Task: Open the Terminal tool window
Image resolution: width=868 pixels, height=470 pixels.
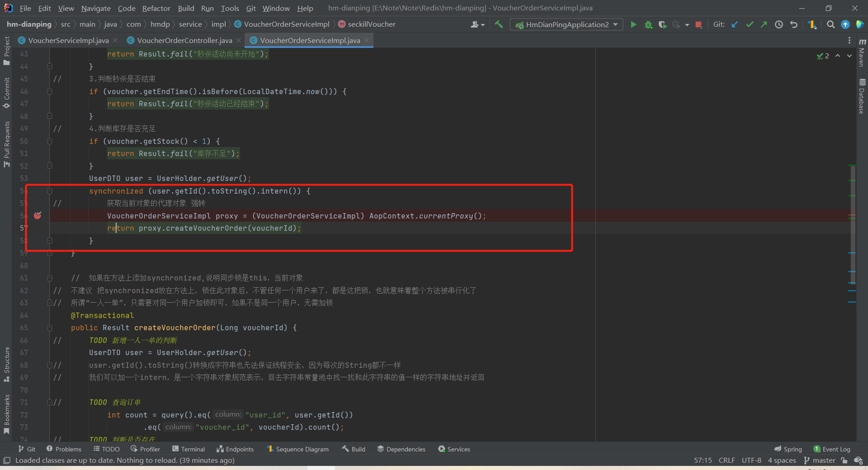Action: [x=189, y=449]
